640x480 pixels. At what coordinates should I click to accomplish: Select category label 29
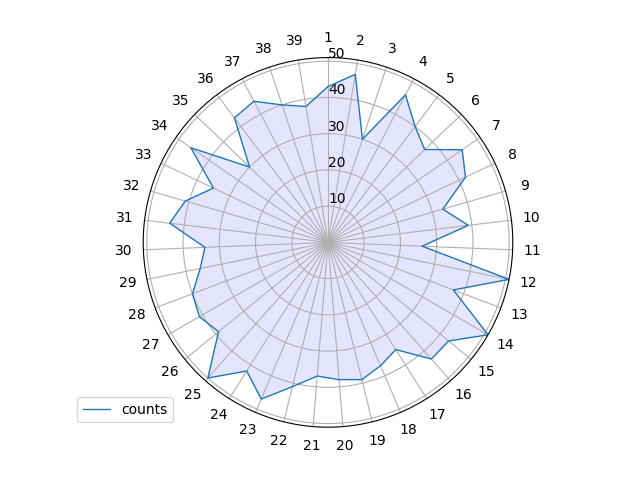pyautogui.click(x=127, y=282)
